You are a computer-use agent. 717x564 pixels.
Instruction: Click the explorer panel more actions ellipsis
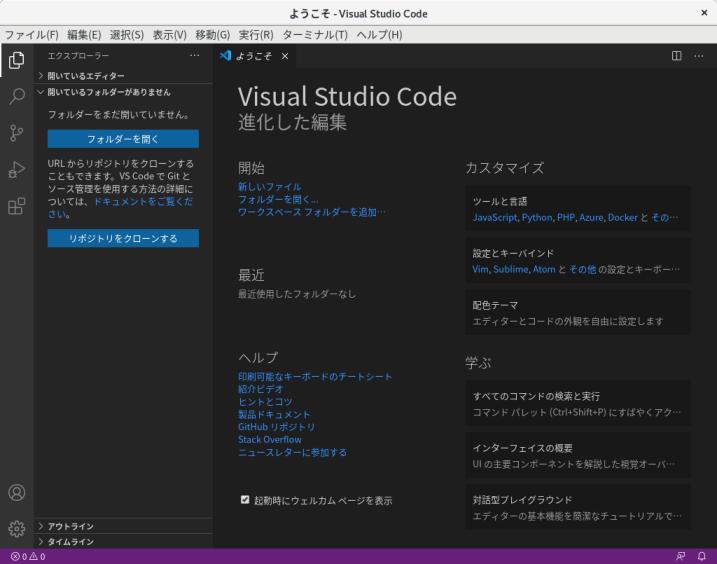click(194, 55)
